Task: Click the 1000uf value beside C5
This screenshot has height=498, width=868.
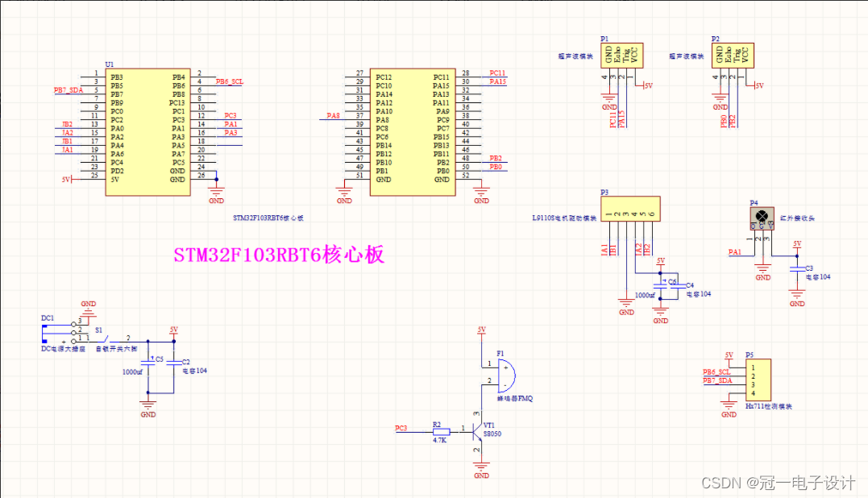Action: tap(132, 371)
